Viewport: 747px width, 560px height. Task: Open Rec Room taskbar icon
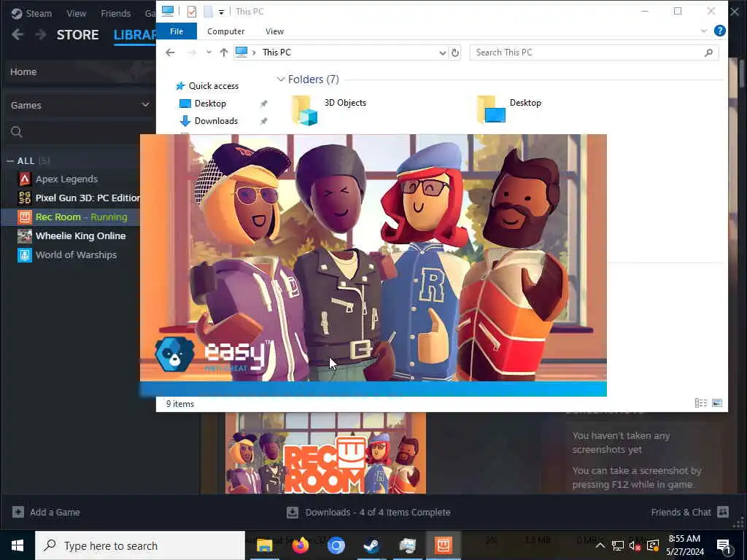[x=443, y=545]
